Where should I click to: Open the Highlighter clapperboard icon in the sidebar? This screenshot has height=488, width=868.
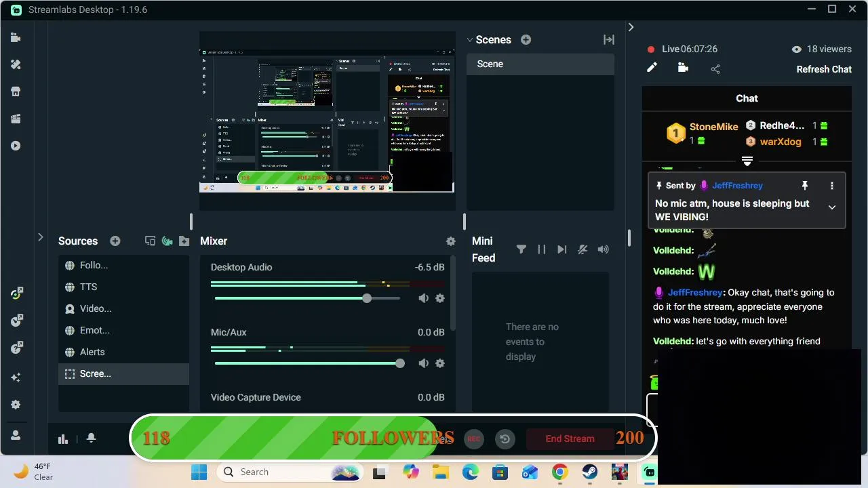click(x=16, y=119)
